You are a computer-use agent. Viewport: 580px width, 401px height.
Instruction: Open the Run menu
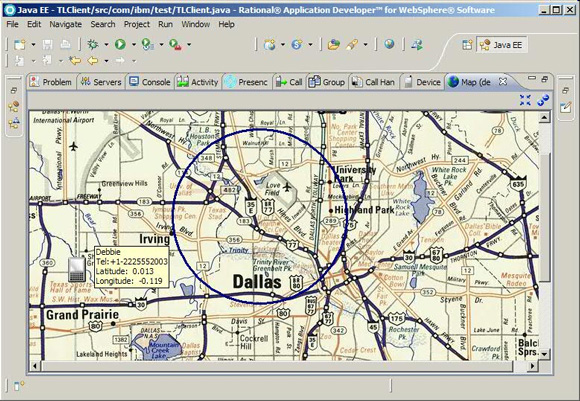tap(165, 24)
